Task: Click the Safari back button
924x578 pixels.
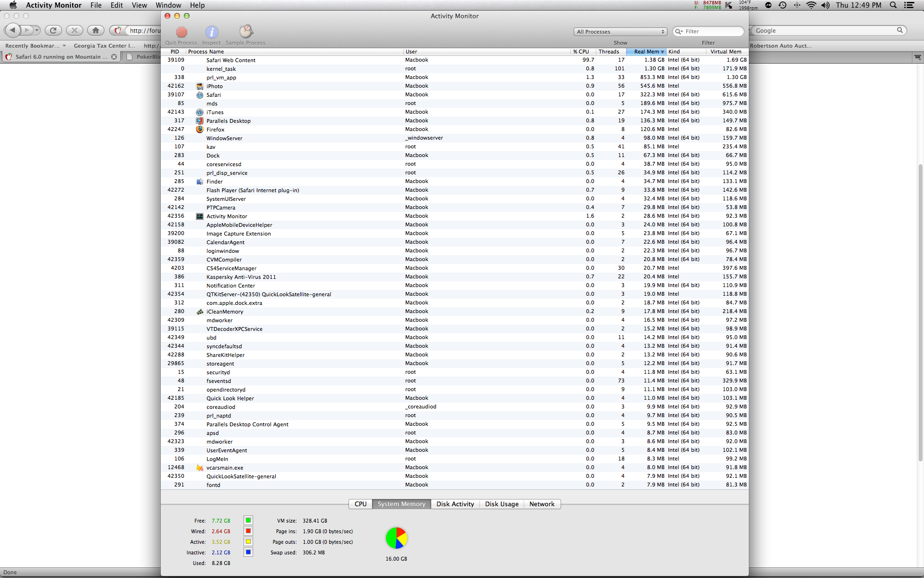Action: point(13,30)
